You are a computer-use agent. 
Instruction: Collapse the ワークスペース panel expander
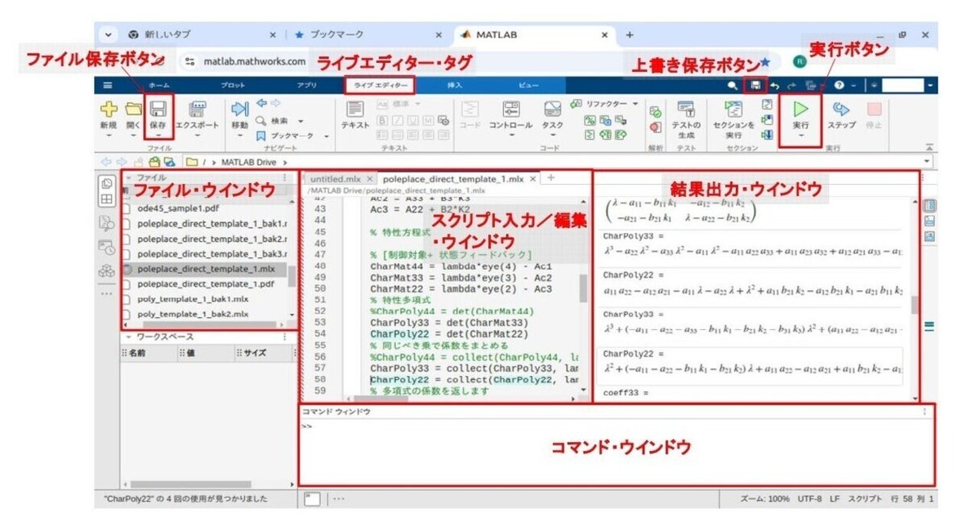(127, 337)
